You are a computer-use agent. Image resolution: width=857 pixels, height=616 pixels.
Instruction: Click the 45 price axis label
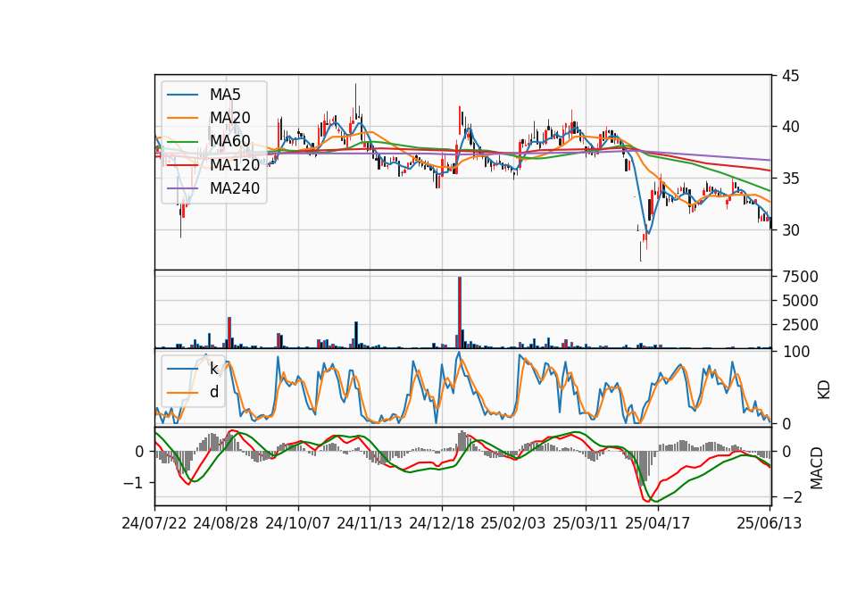790,76
